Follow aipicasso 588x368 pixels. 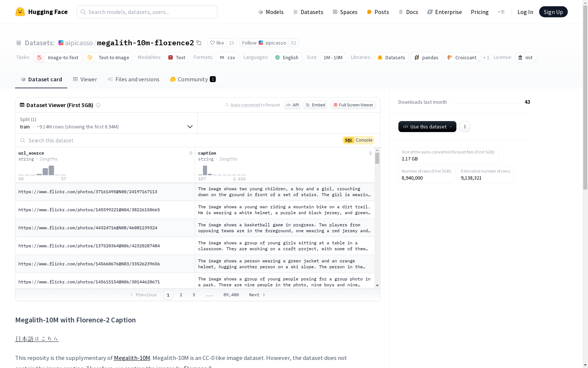264,43
